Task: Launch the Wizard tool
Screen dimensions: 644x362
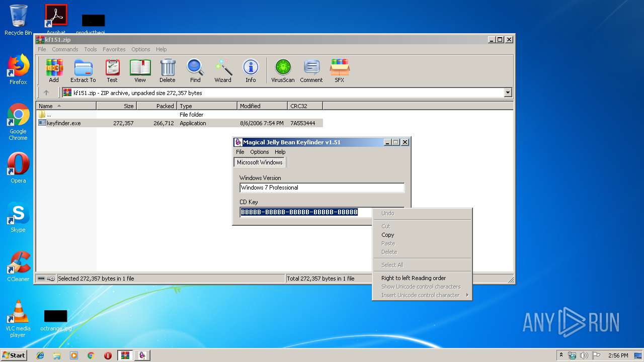Action: (223, 71)
